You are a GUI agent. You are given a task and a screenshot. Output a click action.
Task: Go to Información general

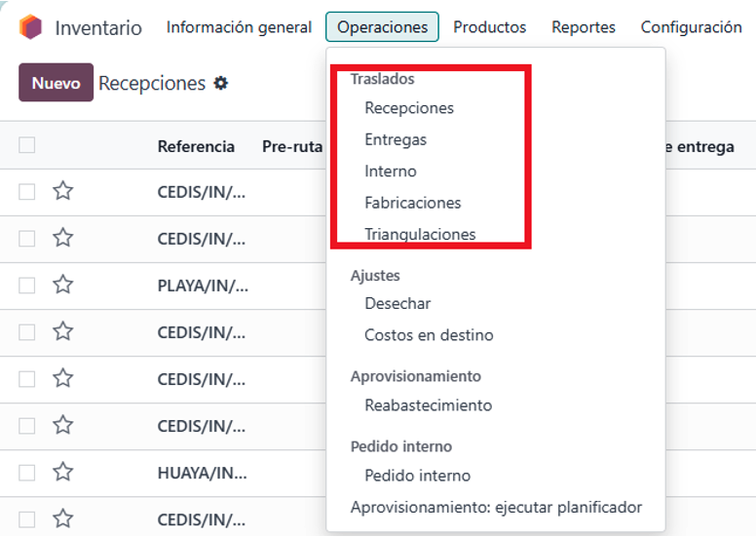[239, 27]
